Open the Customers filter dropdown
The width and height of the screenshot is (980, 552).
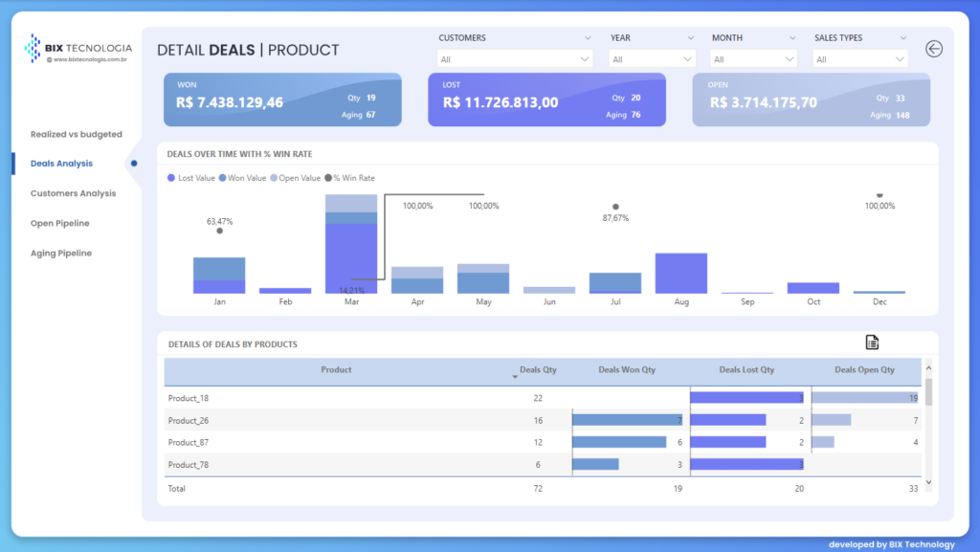515,59
